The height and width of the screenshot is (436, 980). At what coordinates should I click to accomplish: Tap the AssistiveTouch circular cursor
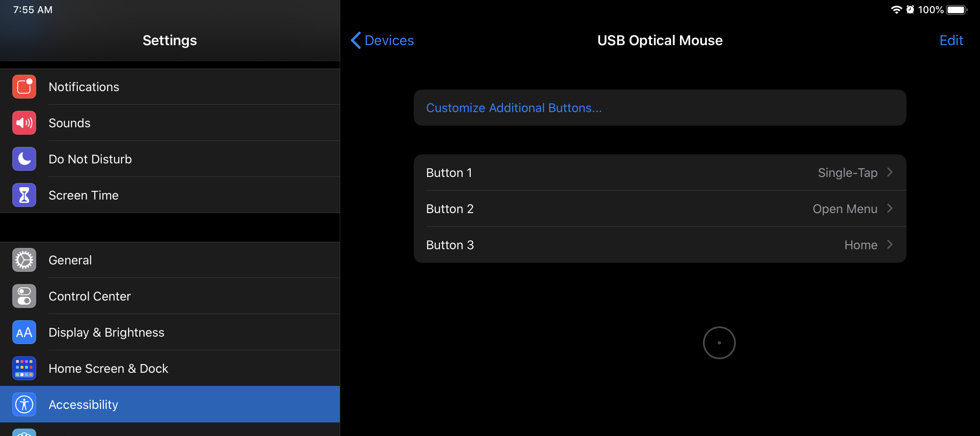719,343
